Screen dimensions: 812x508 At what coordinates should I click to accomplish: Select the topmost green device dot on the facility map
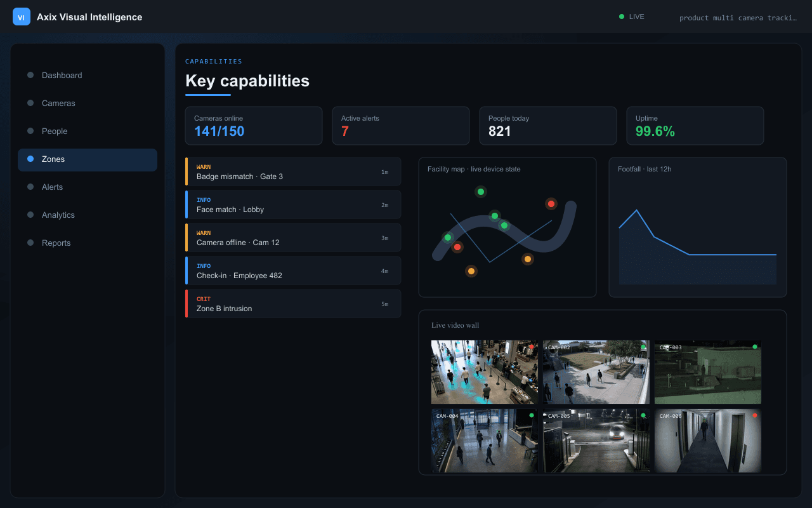pyautogui.click(x=481, y=192)
